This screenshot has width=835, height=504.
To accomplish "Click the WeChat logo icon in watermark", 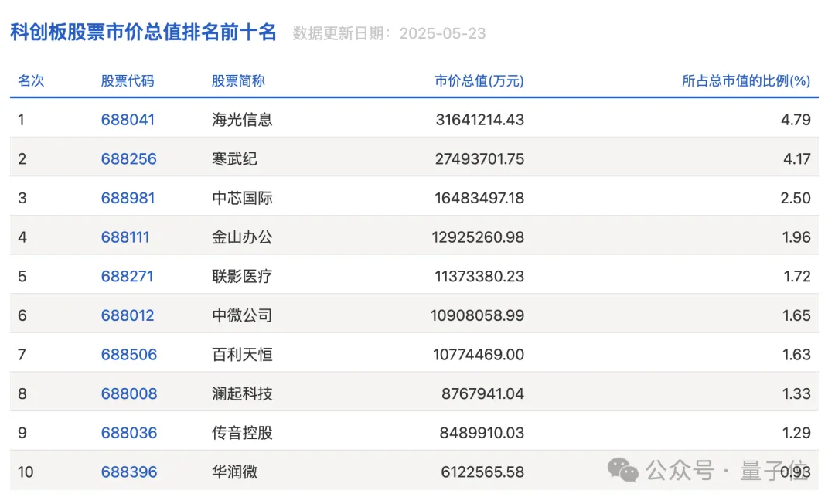I will coord(622,469).
